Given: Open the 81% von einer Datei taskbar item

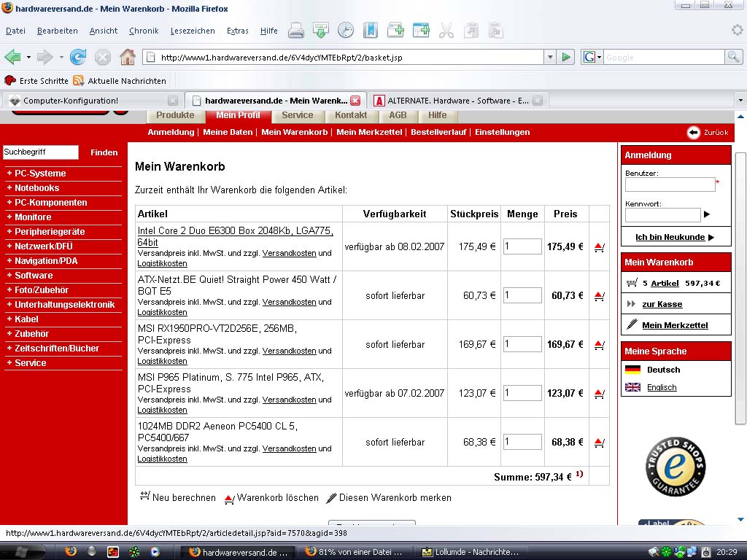Looking at the screenshot, I should (x=355, y=552).
